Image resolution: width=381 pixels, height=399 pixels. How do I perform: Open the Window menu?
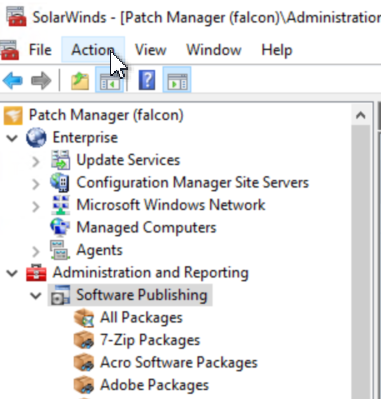(x=214, y=50)
